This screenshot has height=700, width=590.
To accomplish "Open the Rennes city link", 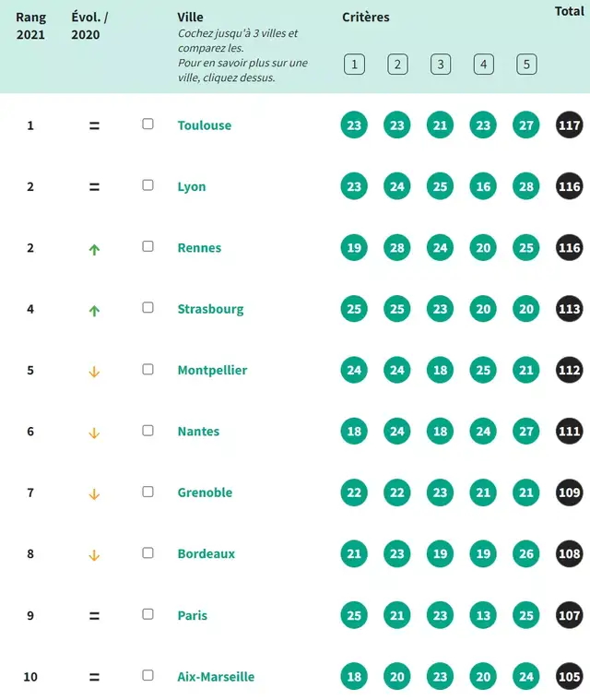I will click(x=199, y=248).
